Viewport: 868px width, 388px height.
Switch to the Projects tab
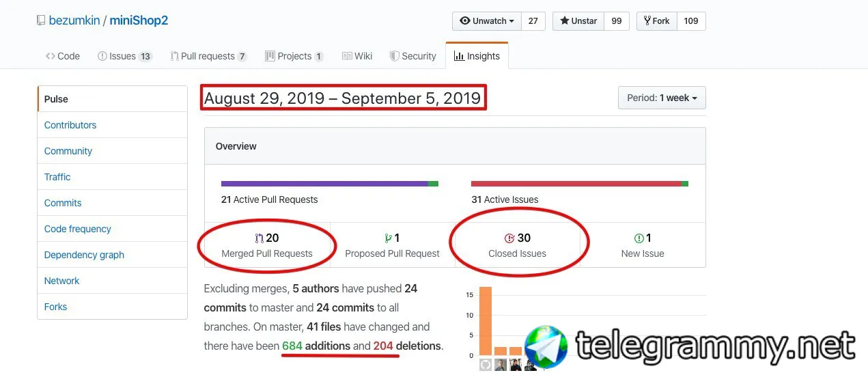point(294,56)
